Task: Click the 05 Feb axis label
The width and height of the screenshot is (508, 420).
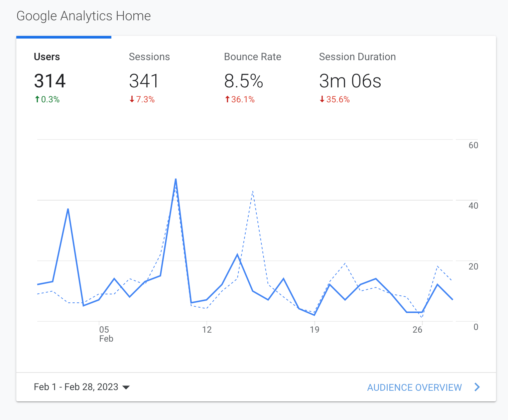Action: tap(106, 334)
